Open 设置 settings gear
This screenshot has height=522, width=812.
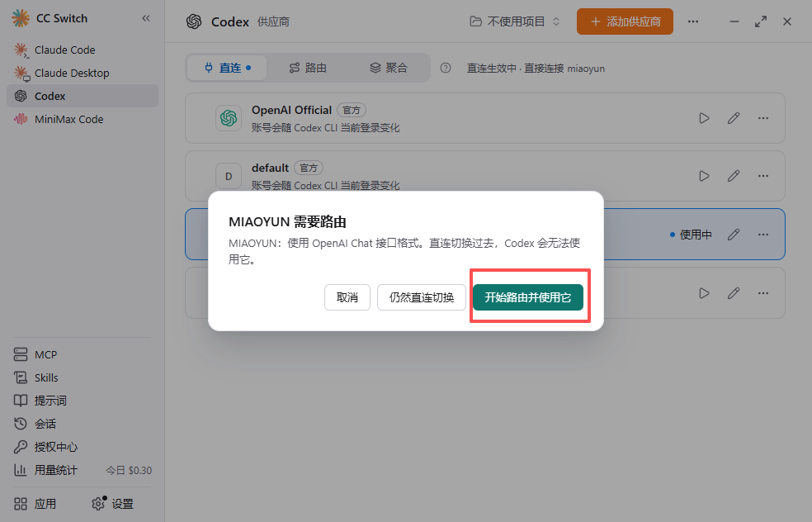point(113,504)
